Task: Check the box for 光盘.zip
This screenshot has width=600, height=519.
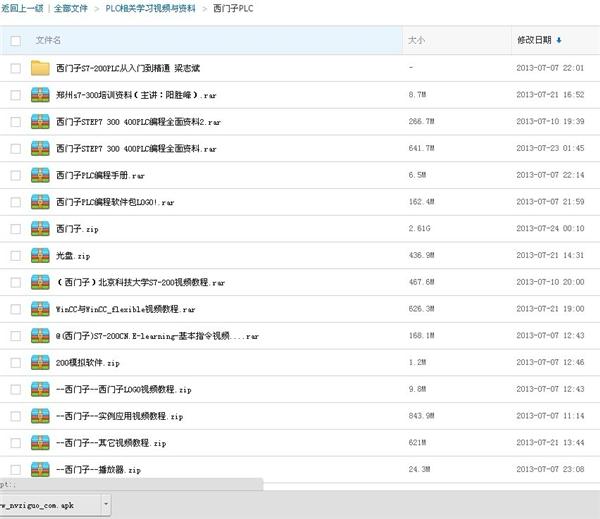Action: pyautogui.click(x=16, y=256)
